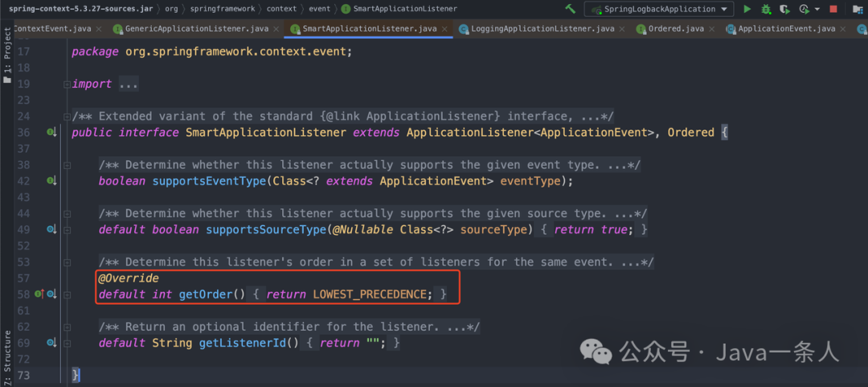Viewport: 868px width, 387px height.
Task: Start debugging with the bug icon
Action: 766,9
